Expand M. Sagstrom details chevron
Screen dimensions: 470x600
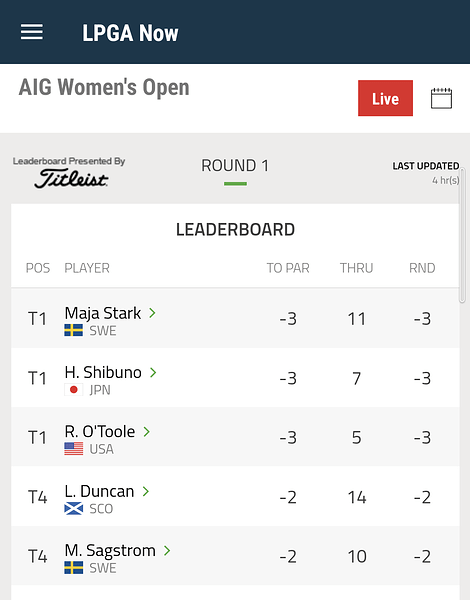(x=167, y=550)
